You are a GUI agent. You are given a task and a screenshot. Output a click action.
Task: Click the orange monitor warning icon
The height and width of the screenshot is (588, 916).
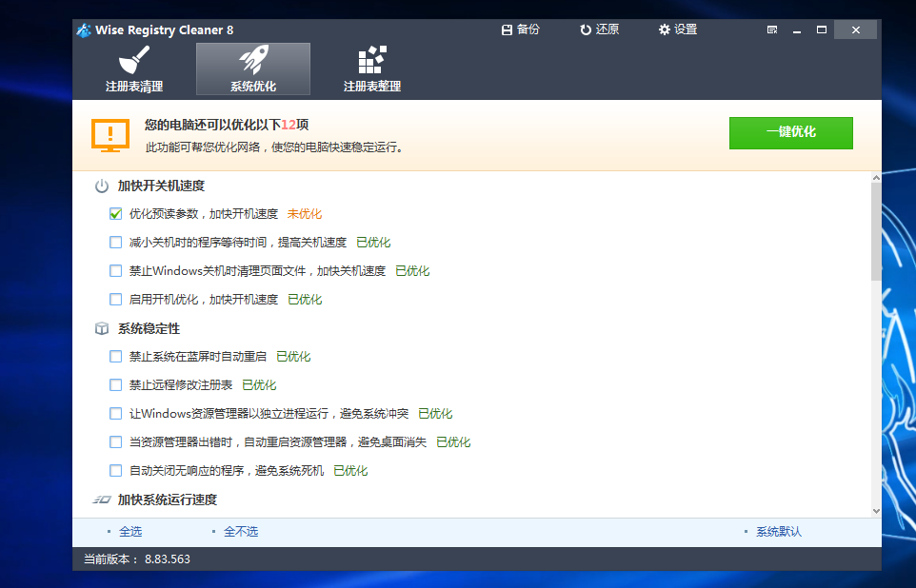[110, 135]
